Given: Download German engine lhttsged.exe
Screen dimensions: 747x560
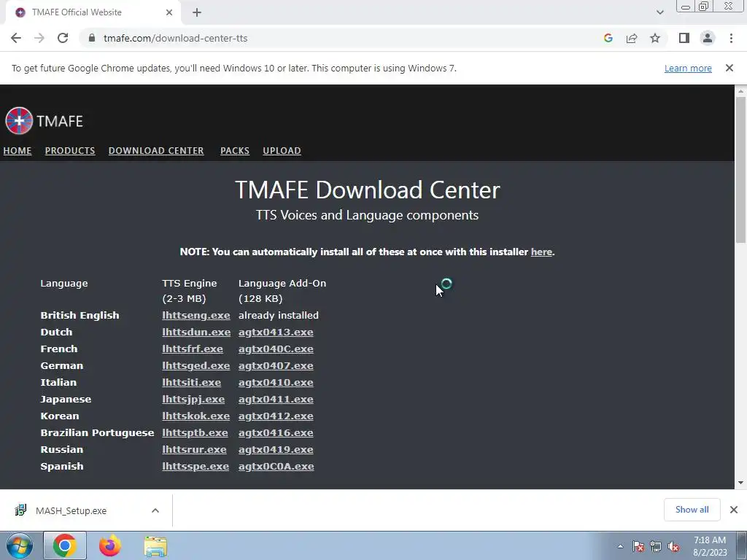Looking at the screenshot, I should pos(196,366).
